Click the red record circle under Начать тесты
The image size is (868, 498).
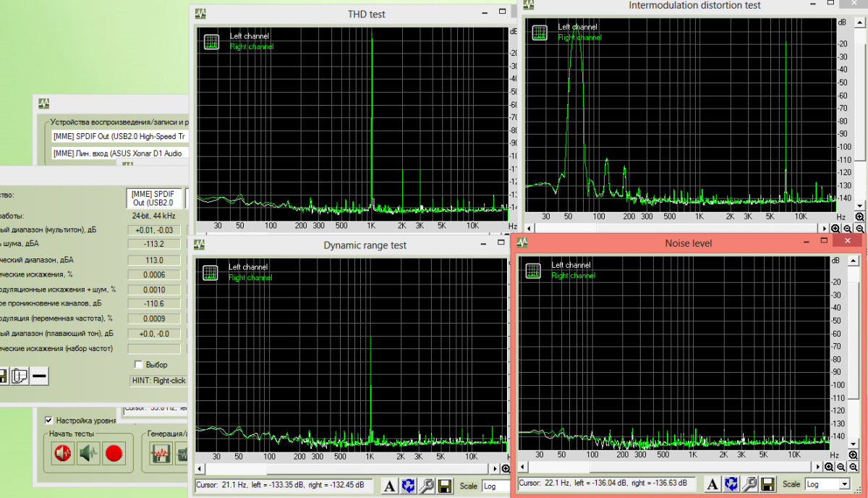click(x=114, y=454)
